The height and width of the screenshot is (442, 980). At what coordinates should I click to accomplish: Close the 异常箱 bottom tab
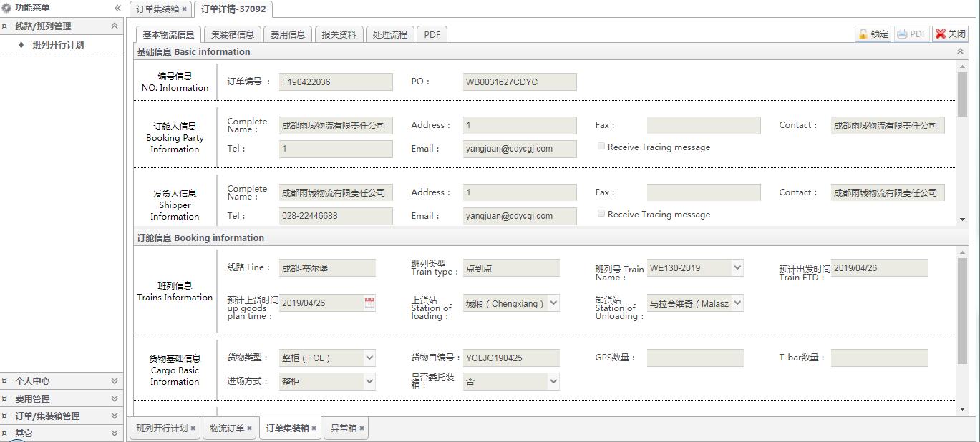click(362, 428)
